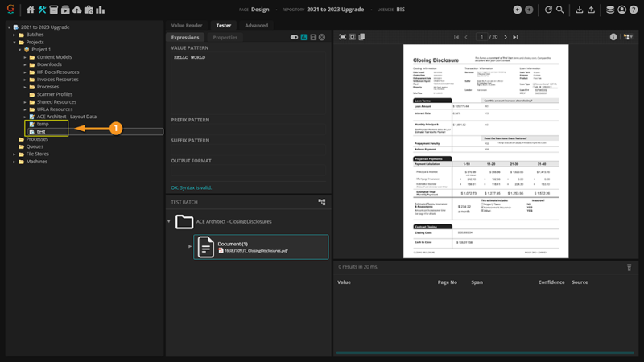Click the circled X icon in Expressions toolbar

pyautogui.click(x=322, y=37)
